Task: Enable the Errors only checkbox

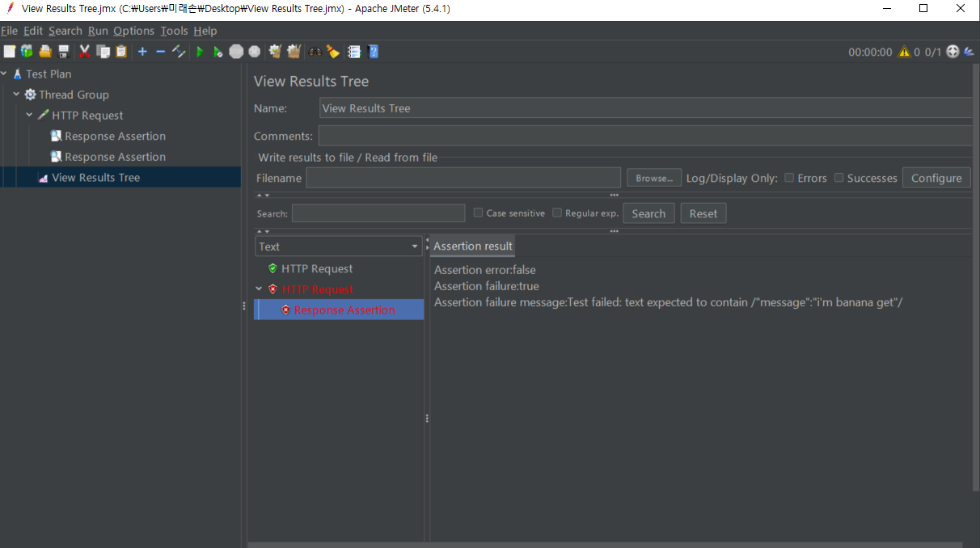Action: (x=789, y=178)
